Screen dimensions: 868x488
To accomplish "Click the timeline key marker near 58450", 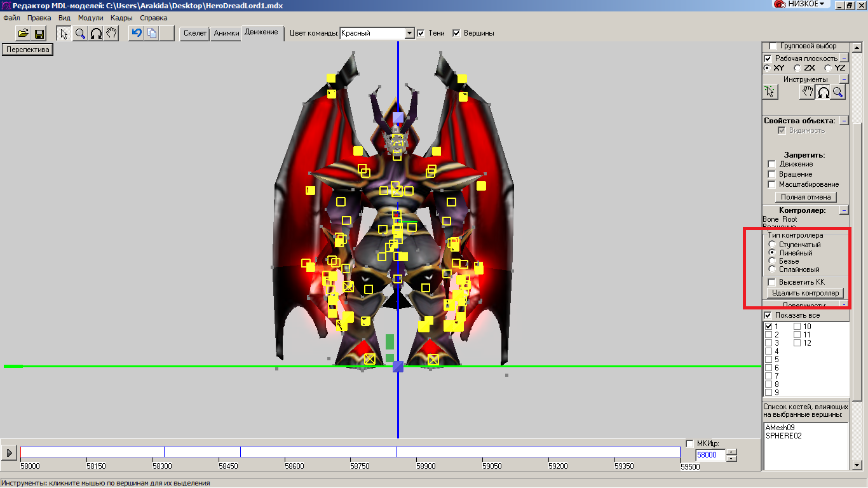I will coord(240,452).
